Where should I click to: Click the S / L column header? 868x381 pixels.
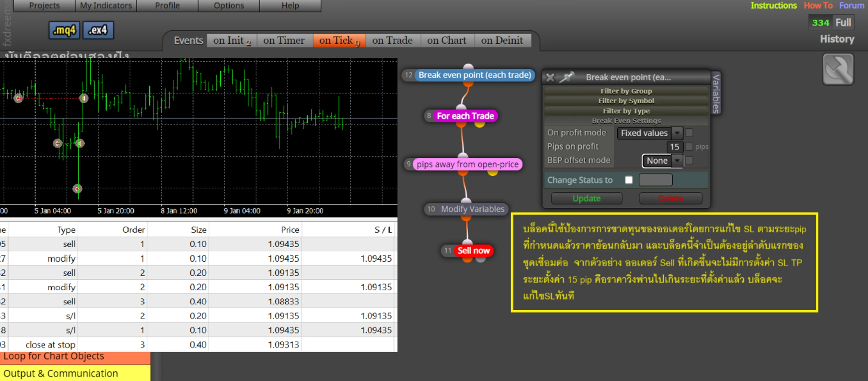click(383, 230)
